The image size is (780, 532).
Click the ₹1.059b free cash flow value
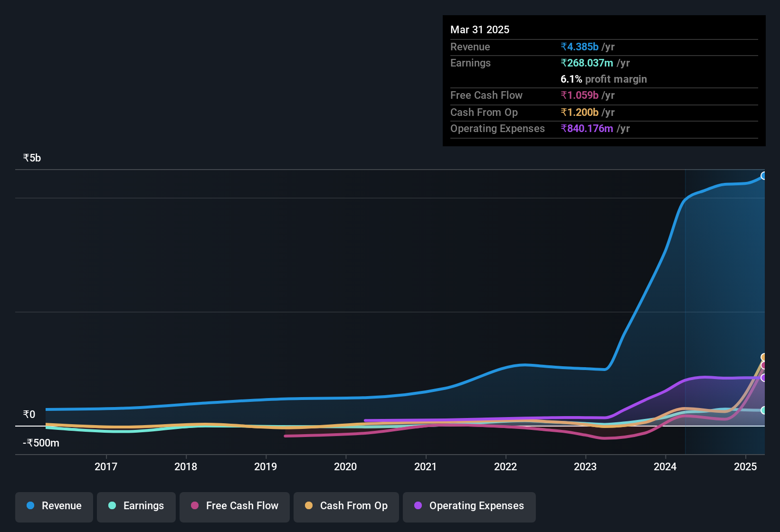580,95
